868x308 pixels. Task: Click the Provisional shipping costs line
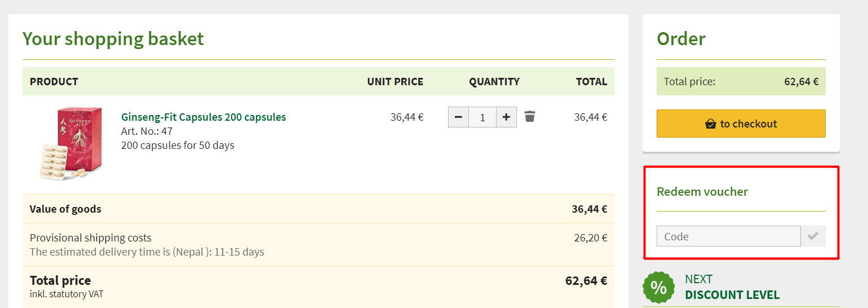(91, 237)
